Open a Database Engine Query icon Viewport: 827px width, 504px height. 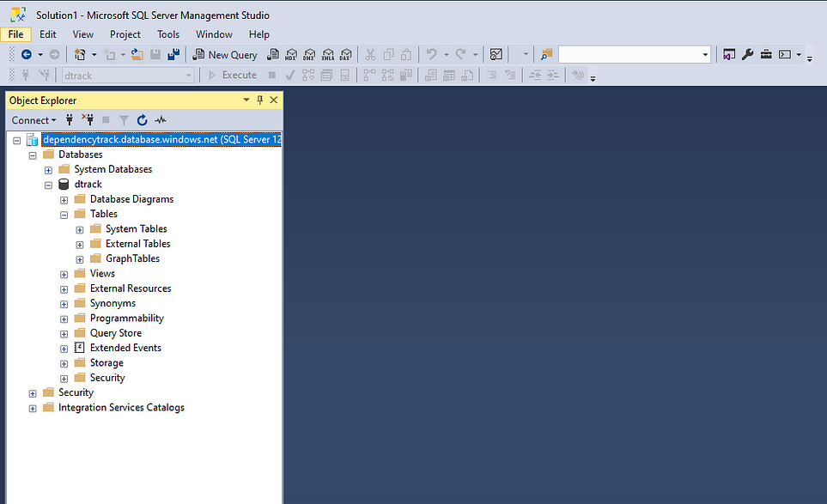tap(273, 54)
